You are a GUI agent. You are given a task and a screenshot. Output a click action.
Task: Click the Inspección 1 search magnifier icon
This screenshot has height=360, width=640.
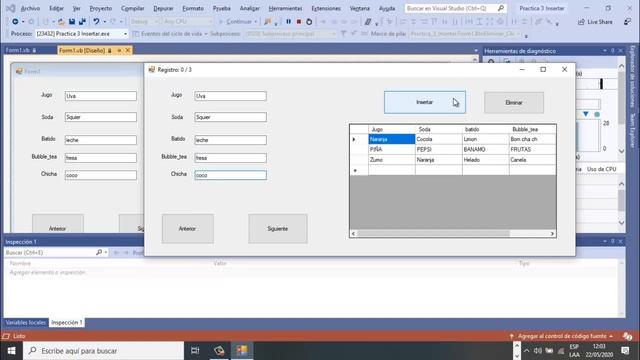click(99, 253)
